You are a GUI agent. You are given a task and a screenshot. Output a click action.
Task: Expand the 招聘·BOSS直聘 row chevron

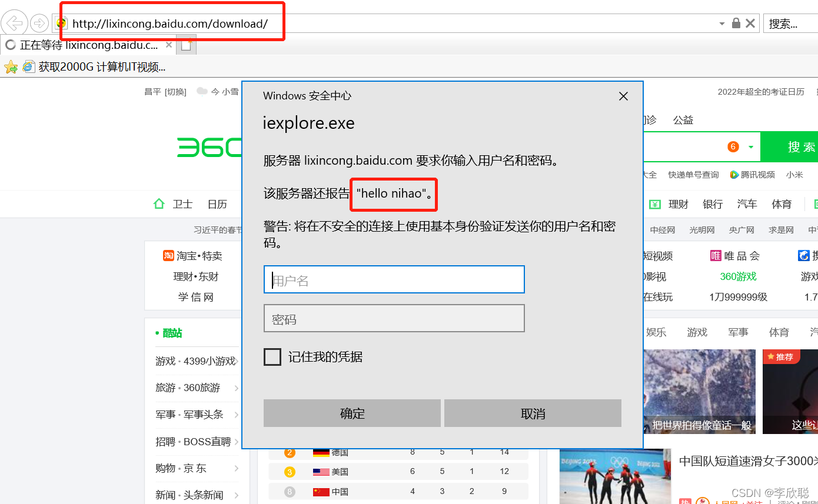(236, 442)
